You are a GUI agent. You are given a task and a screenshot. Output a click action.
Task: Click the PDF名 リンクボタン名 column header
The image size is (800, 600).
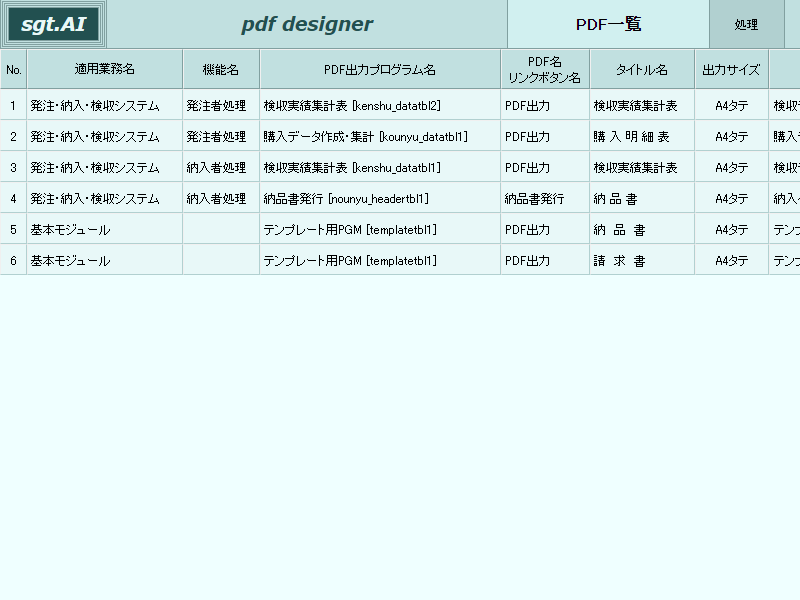(x=545, y=69)
